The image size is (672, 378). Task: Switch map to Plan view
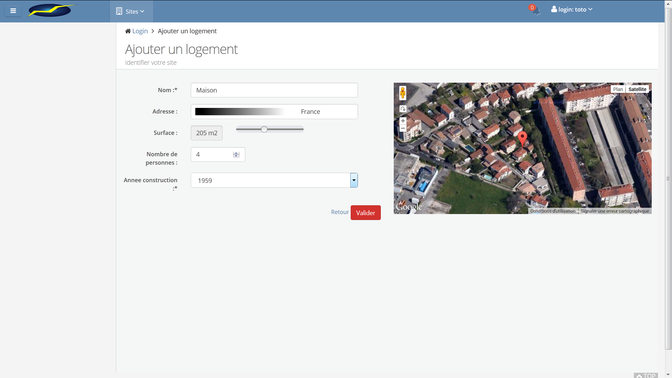(x=618, y=89)
